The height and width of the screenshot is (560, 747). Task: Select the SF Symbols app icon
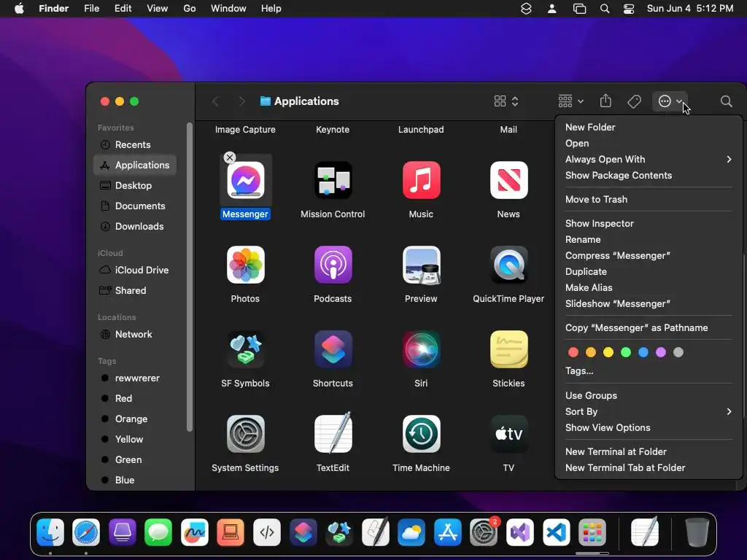[245, 349]
